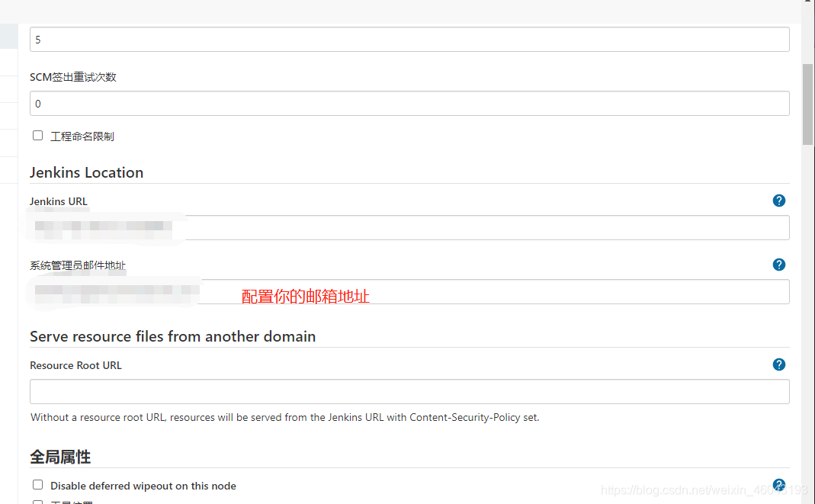Open help for Resource Root URL
The width and height of the screenshot is (815, 504).
click(x=778, y=364)
